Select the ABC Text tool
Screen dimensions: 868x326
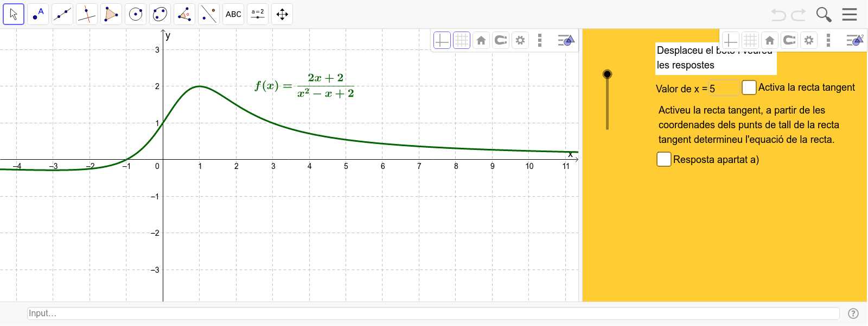click(x=233, y=14)
